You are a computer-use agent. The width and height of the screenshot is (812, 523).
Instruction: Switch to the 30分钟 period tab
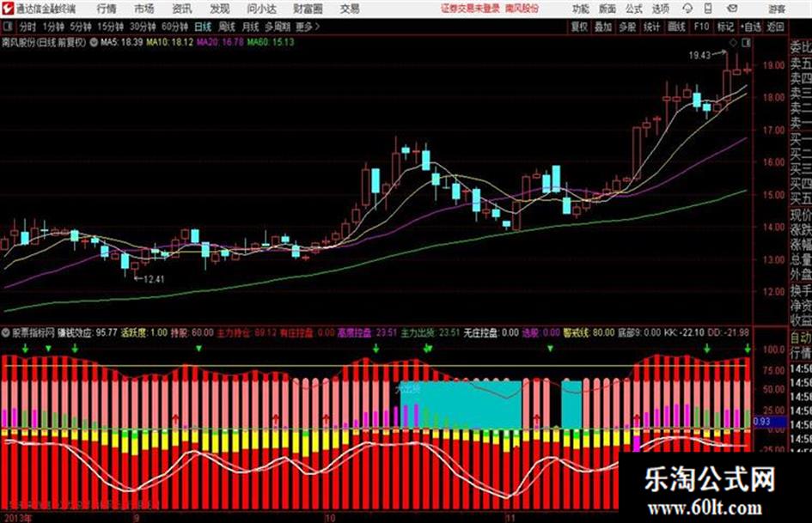click(143, 27)
